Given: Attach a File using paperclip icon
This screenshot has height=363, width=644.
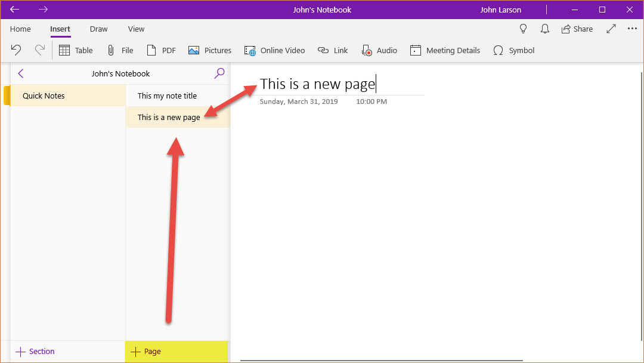Looking at the screenshot, I should point(120,51).
